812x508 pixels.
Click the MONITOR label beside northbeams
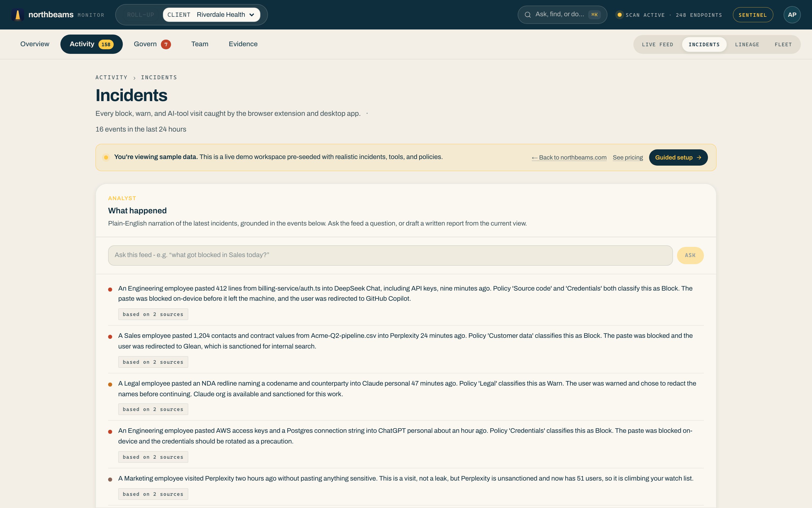tap(91, 15)
